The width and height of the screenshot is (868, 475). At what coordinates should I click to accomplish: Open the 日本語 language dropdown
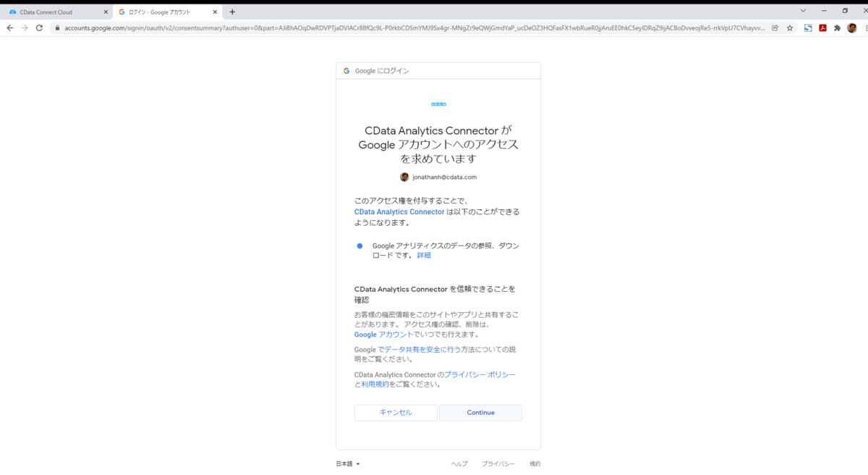pos(348,463)
